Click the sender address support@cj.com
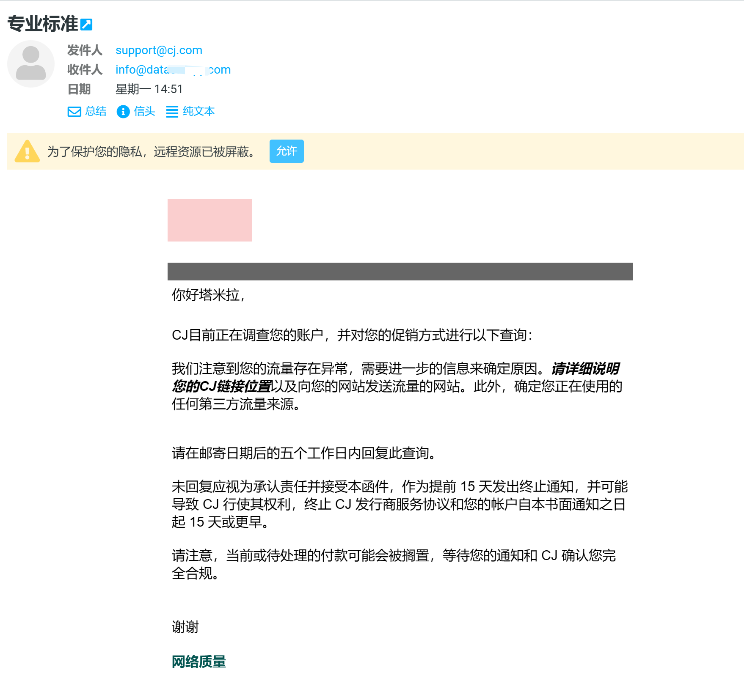This screenshot has width=744, height=700. (159, 50)
